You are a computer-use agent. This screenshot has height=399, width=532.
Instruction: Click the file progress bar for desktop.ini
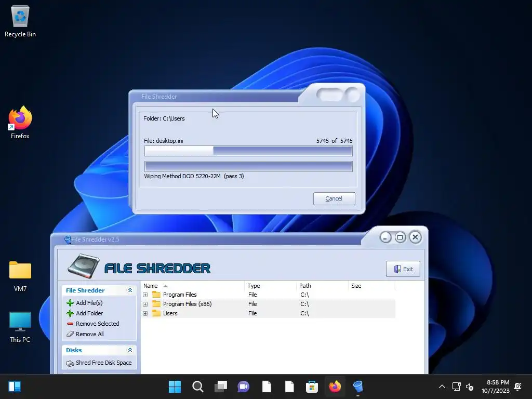click(248, 151)
